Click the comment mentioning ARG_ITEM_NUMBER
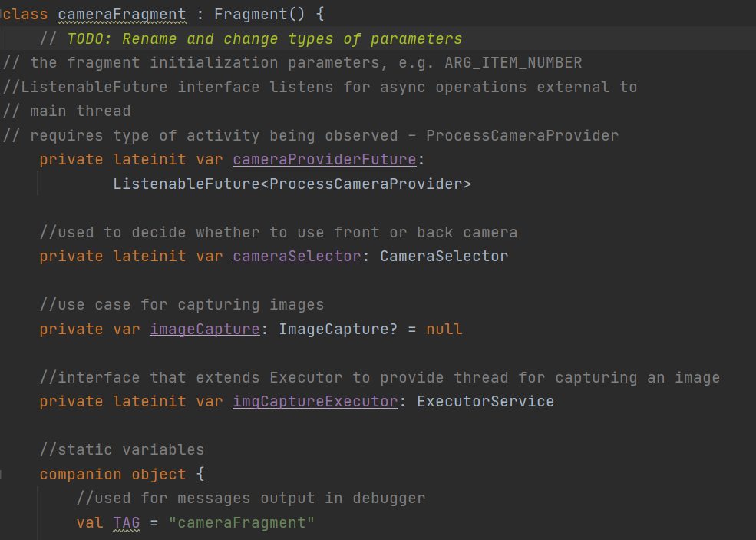This screenshot has width=756, height=540. pos(292,63)
